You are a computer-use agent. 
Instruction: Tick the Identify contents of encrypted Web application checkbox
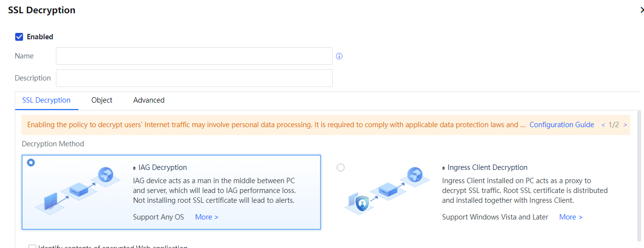coord(32,247)
